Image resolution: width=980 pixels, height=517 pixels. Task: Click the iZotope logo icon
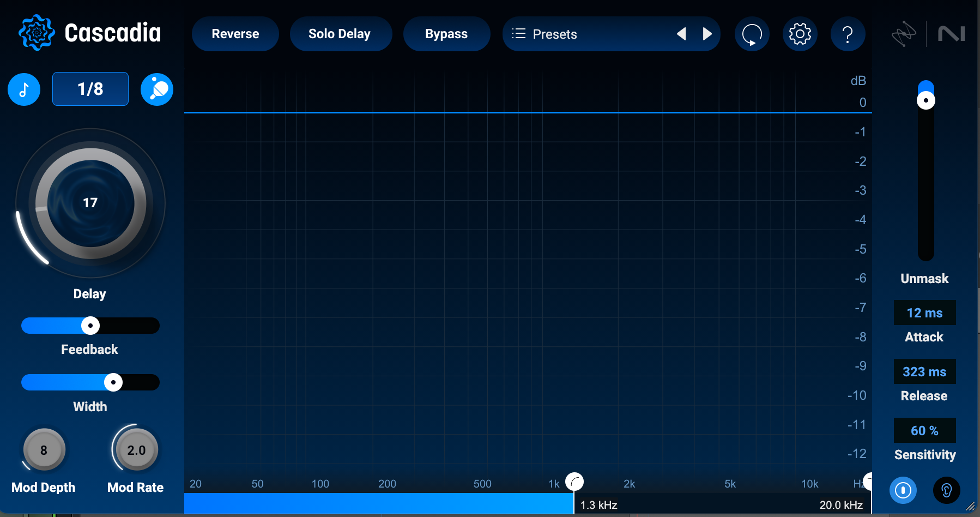tap(904, 34)
